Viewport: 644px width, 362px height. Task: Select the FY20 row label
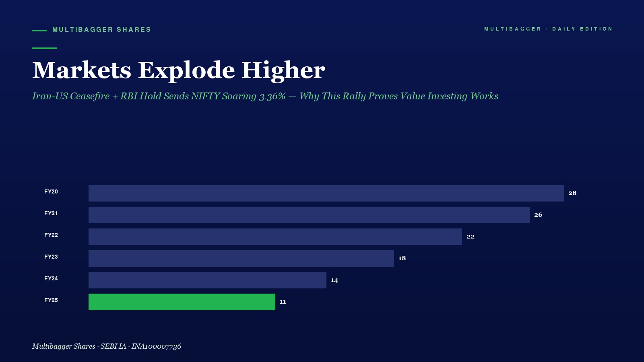[51, 191]
